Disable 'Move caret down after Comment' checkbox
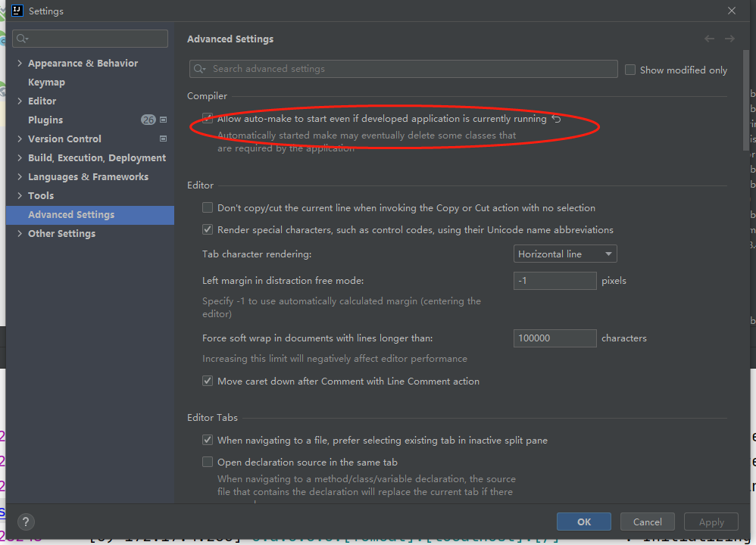 pos(208,381)
